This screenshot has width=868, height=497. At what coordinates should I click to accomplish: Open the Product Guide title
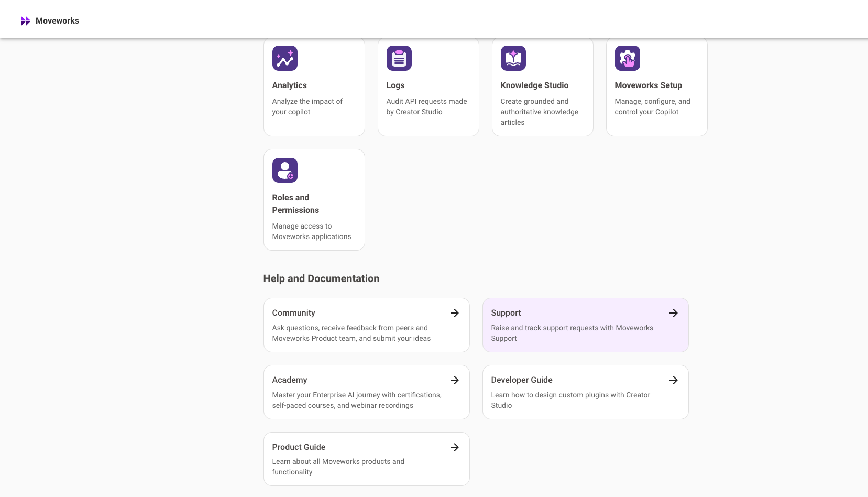coord(299,447)
